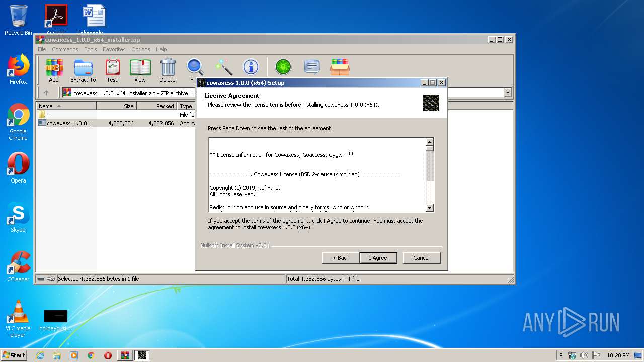Open the Commands menu in WinRAR
The height and width of the screenshot is (362, 644).
[65, 49]
